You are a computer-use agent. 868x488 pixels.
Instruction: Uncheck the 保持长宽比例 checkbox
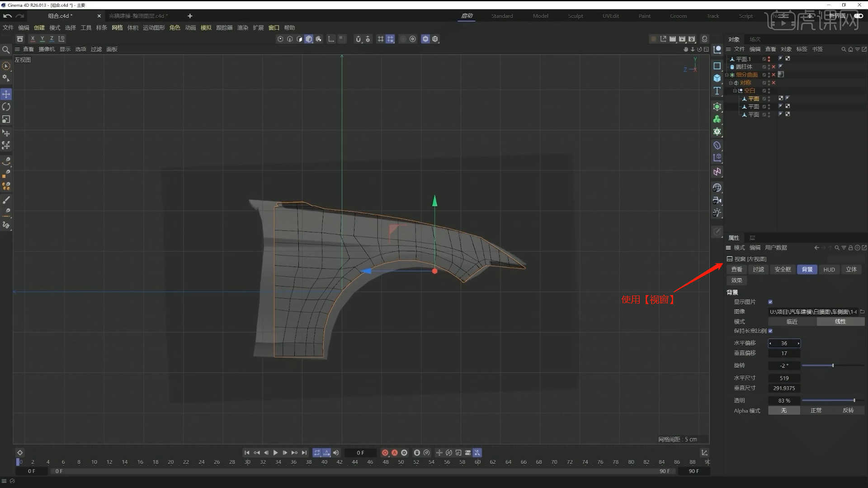coord(770,331)
